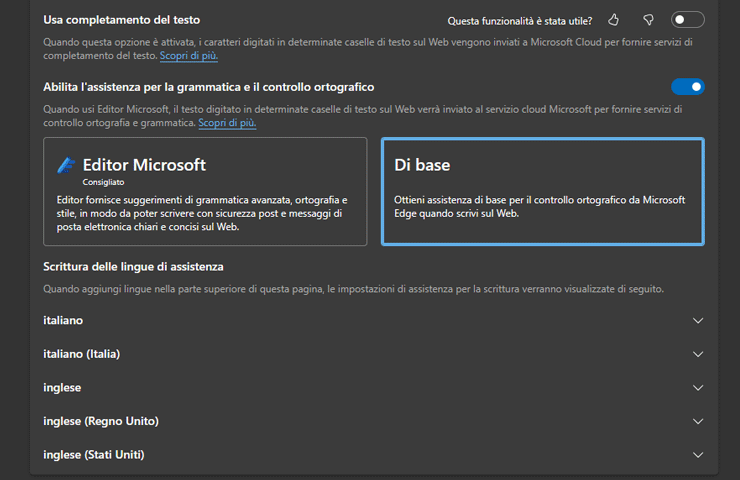Open Scopri di più link for text completion

click(189, 56)
